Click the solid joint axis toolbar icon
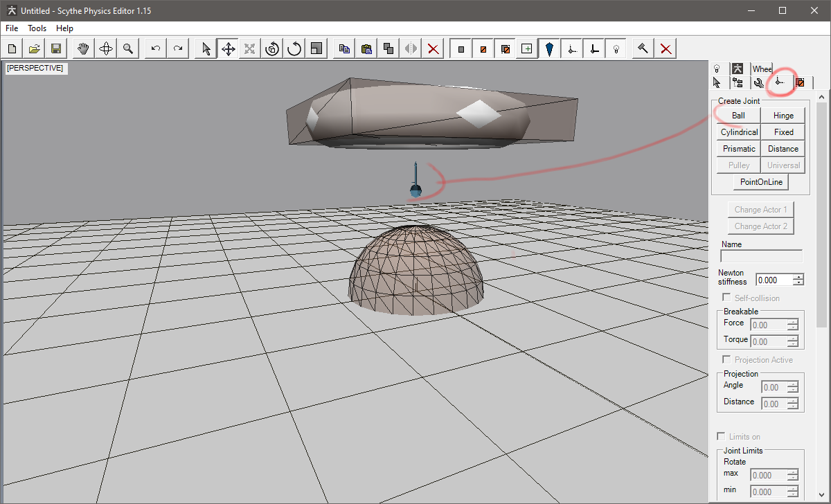This screenshot has width=831, height=504. click(593, 48)
